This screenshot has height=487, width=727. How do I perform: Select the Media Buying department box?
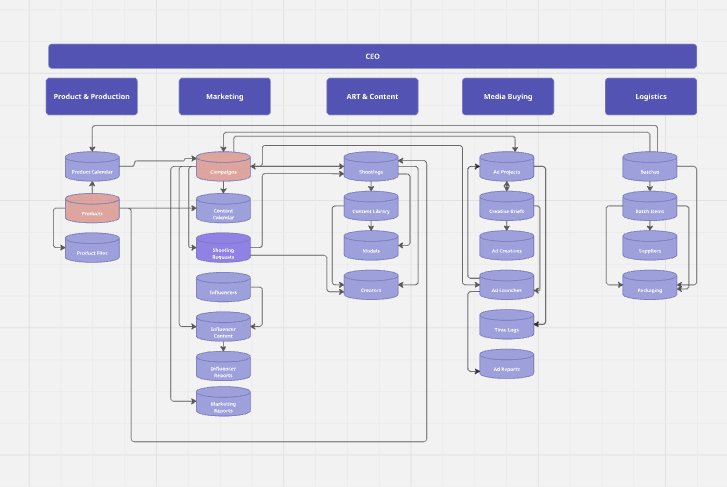click(507, 97)
